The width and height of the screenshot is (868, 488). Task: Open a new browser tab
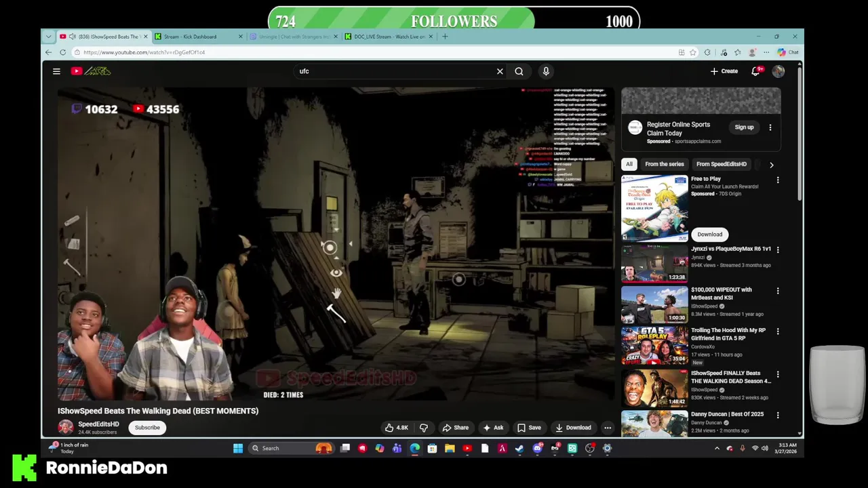click(445, 37)
